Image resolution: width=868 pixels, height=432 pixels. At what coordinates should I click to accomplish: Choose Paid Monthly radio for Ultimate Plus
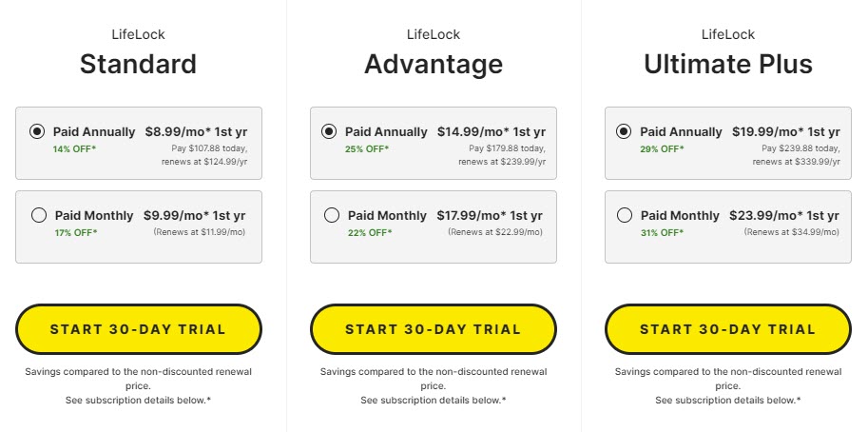(625, 215)
